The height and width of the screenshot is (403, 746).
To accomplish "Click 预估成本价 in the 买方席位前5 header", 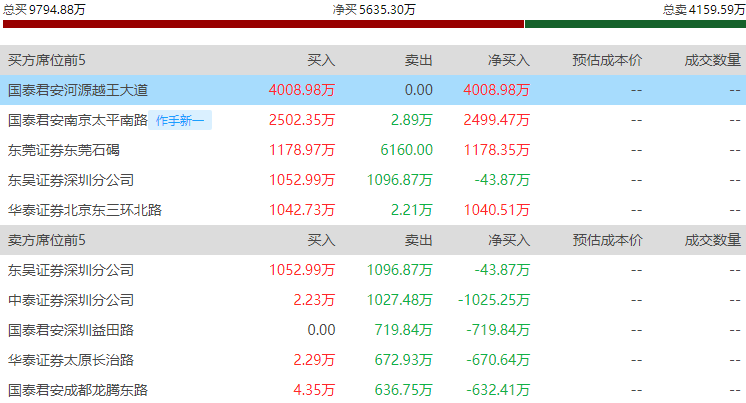I will (x=607, y=60).
